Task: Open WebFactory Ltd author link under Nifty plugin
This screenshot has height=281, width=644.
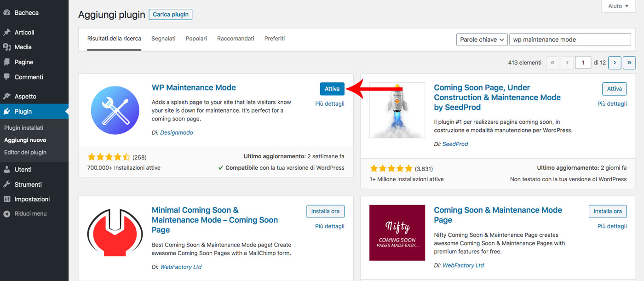Action: point(463,265)
